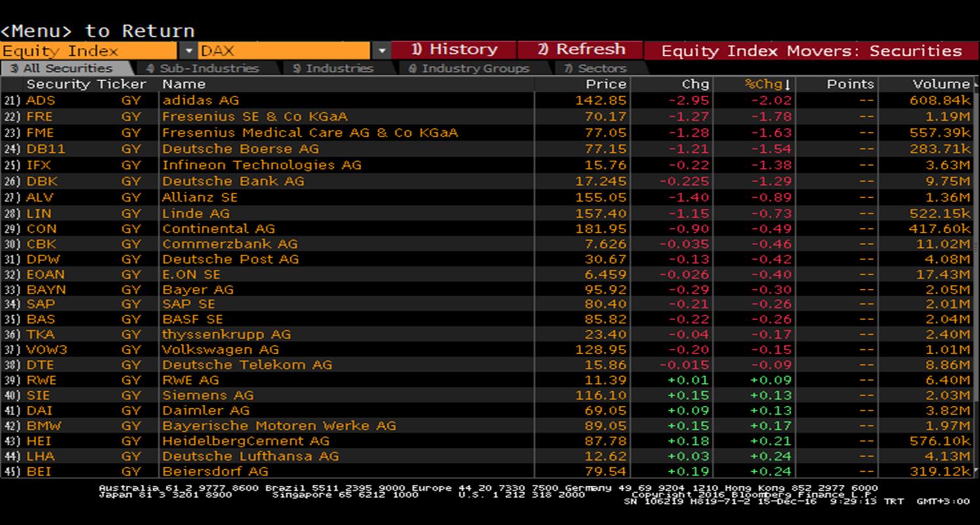Open the Equity Index dropdown arrow
Viewport: 980px width, 525px height.
188,50
